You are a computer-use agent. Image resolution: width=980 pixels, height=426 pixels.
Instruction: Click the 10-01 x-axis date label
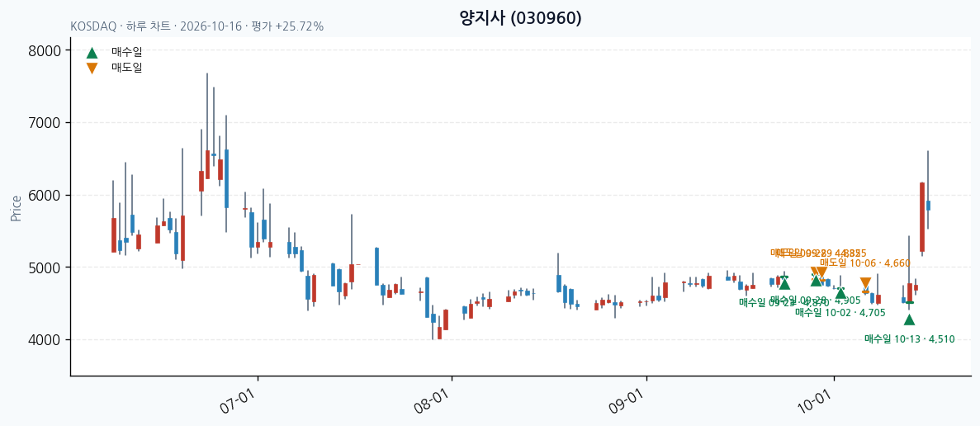pos(814,401)
